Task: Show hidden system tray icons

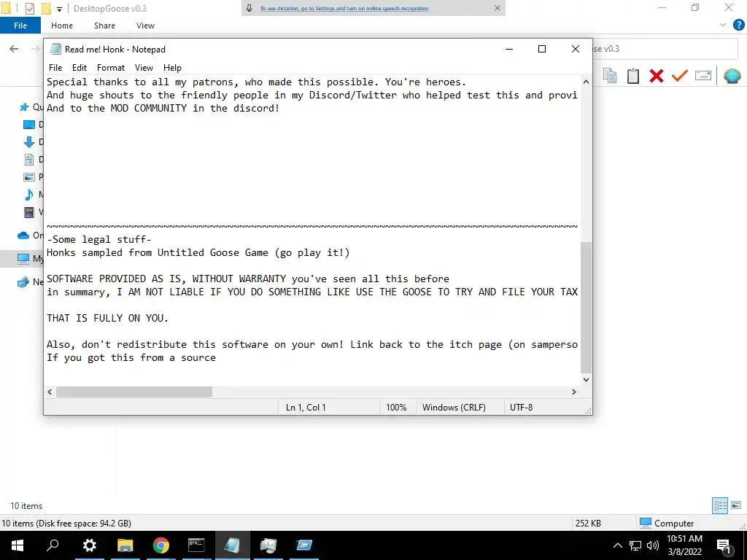Action: click(617, 545)
